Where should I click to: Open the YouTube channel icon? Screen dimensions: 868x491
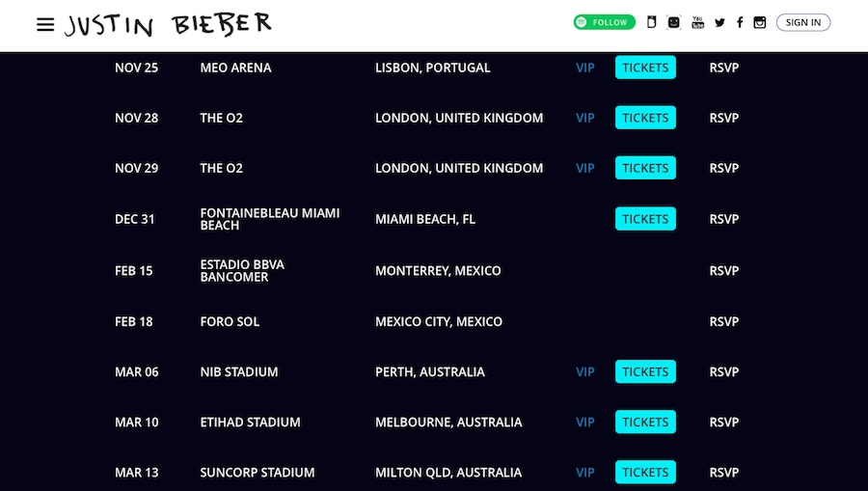[697, 22]
